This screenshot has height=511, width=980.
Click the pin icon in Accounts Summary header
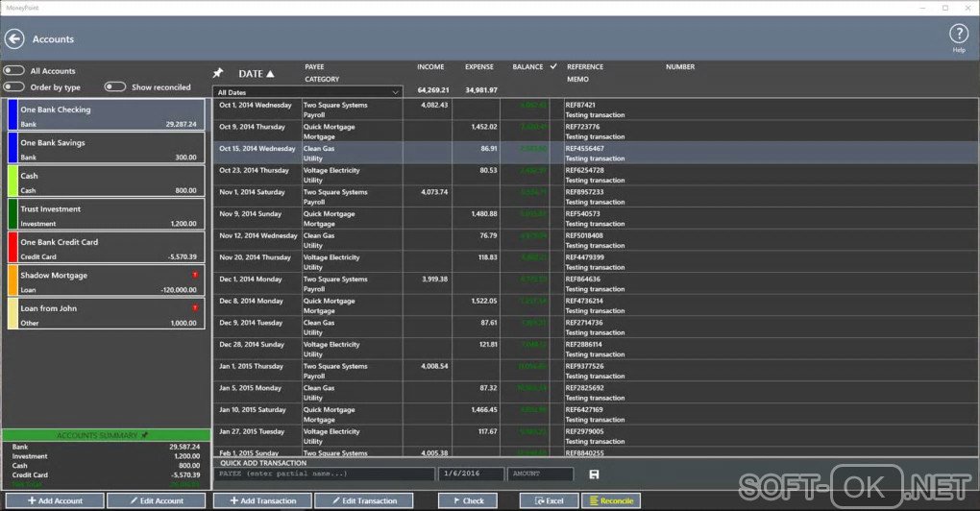tap(144, 435)
